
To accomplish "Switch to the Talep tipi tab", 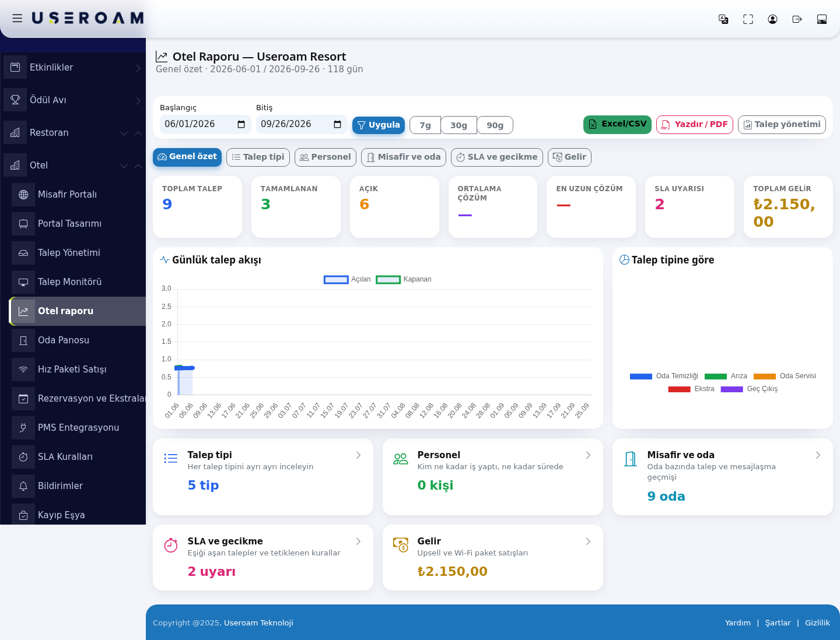I will 258,157.
